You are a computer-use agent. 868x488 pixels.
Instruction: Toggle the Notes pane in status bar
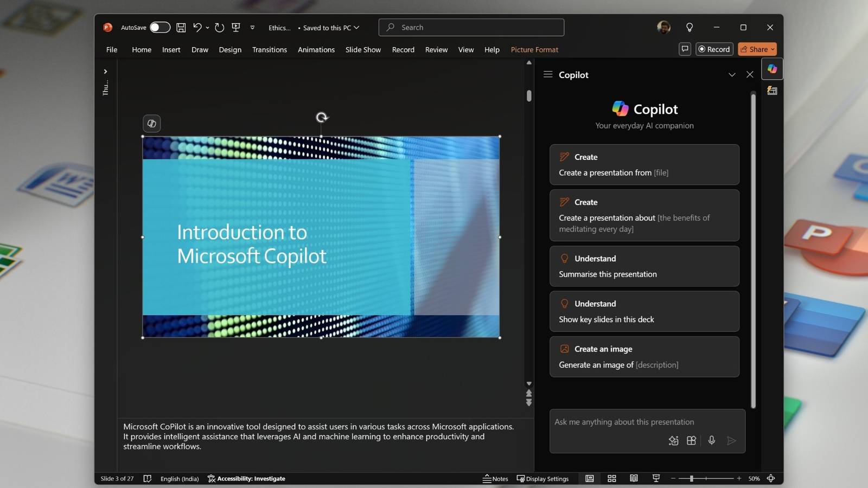[x=495, y=479]
